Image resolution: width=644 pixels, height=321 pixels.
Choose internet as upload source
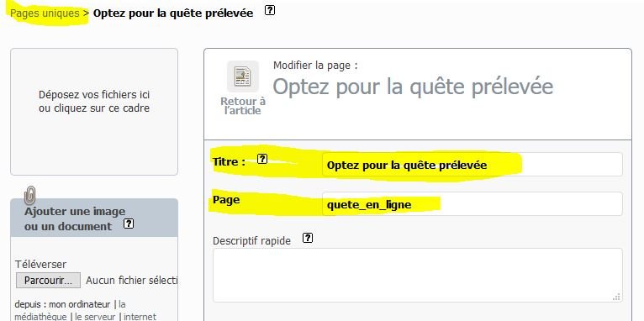[x=140, y=317]
